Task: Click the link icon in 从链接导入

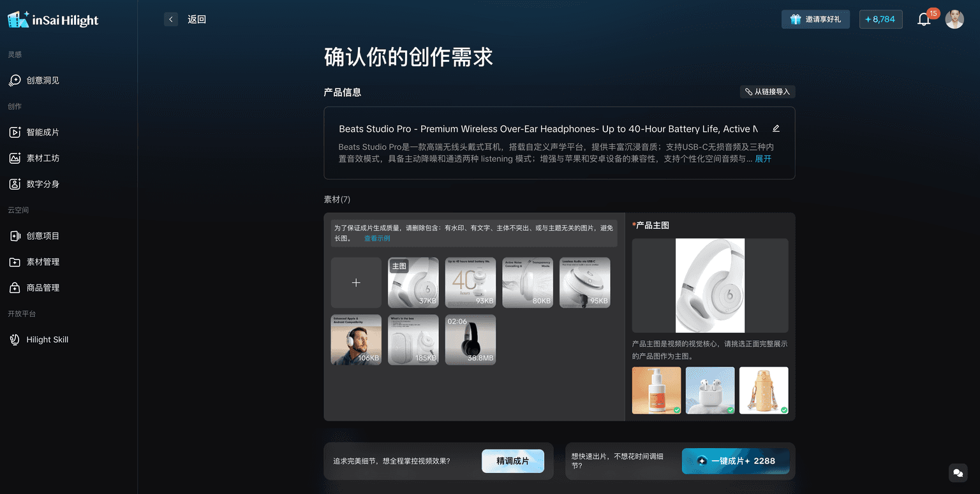Action: pos(749,92)
